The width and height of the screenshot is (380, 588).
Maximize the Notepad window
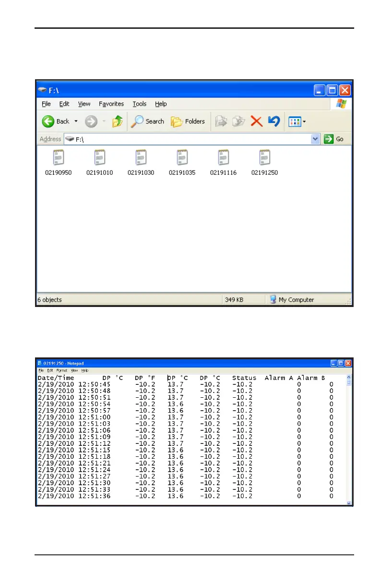pos(341,363)
